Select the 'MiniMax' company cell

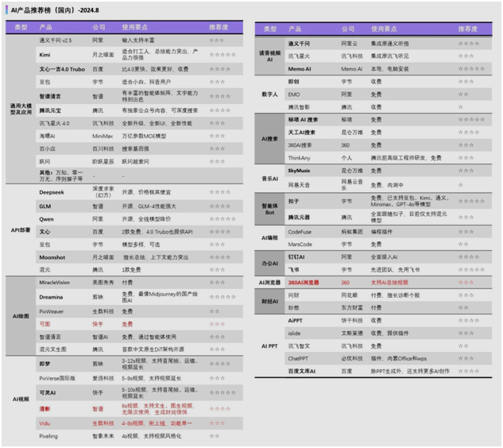(103, 137)
